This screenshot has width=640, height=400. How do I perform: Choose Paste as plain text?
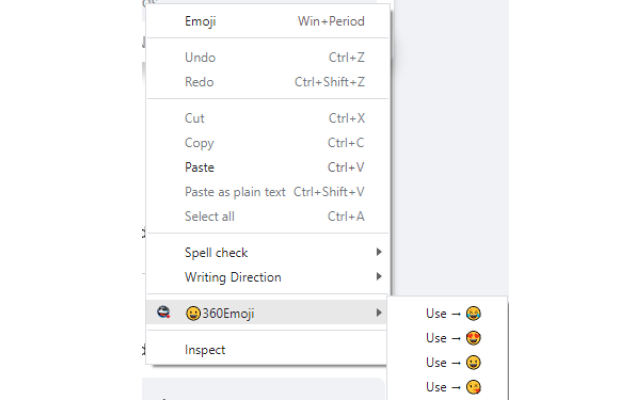coord(267,192)
